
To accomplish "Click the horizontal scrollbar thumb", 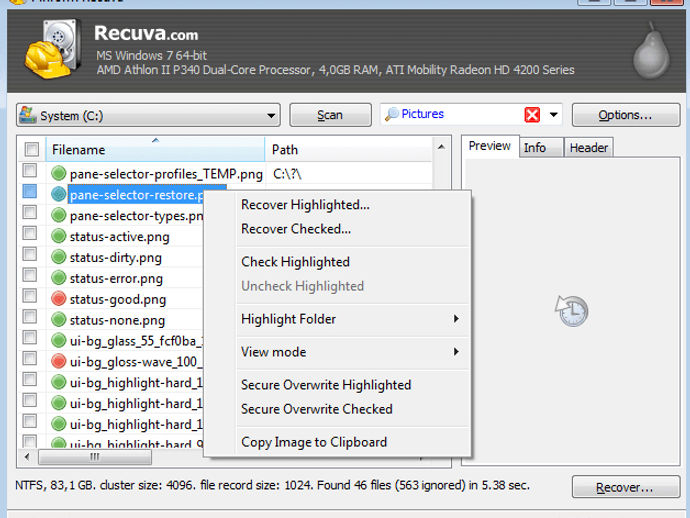I will point(95,457).
